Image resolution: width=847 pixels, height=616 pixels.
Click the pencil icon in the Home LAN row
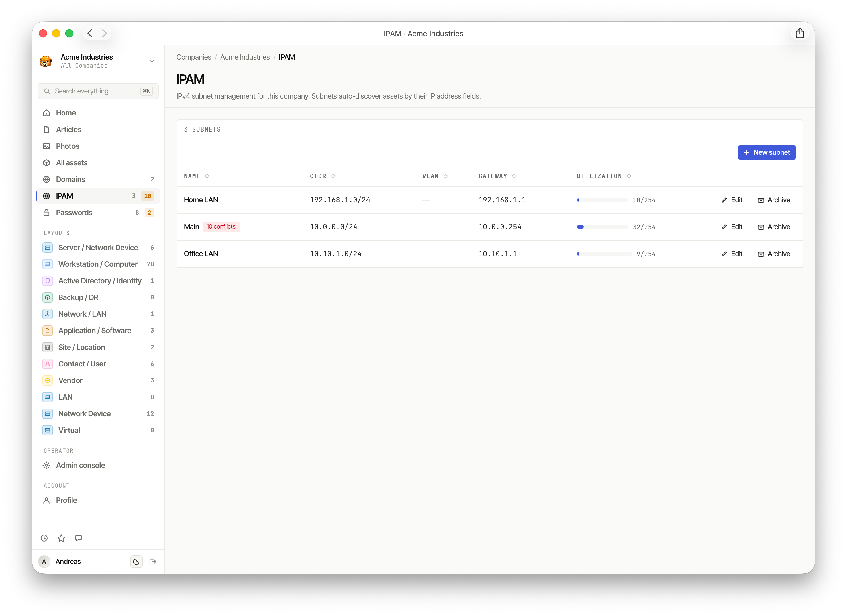pos(724,200)
